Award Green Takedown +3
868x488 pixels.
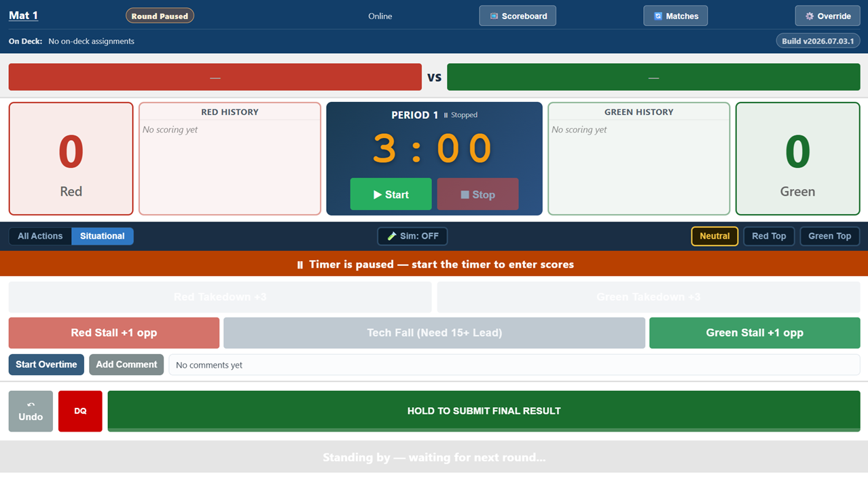click(649, 297)
